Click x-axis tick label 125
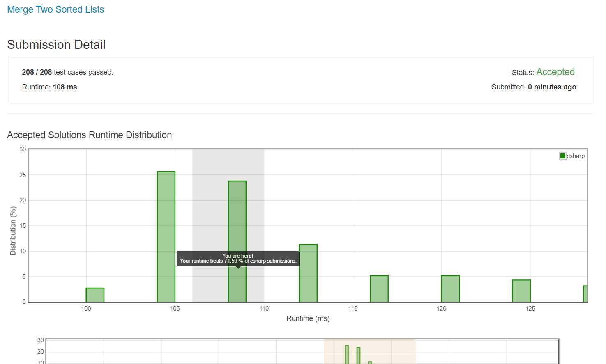The width and height of the screenshot is (606, 364). tap(530, 309)
